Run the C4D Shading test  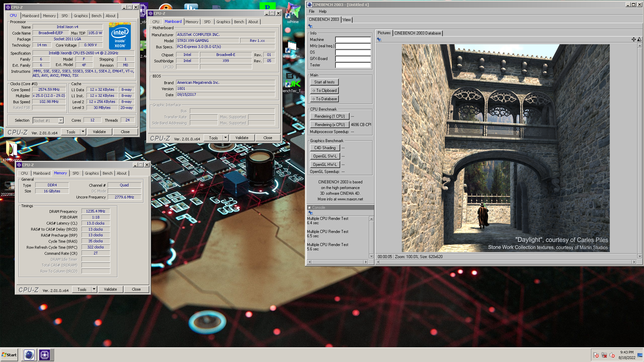point(325,148)
